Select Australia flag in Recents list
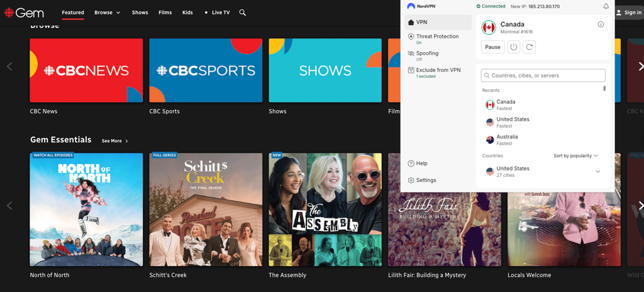This screenshot has width=644, height=292. pyautogui.click(x=489, y=140)
